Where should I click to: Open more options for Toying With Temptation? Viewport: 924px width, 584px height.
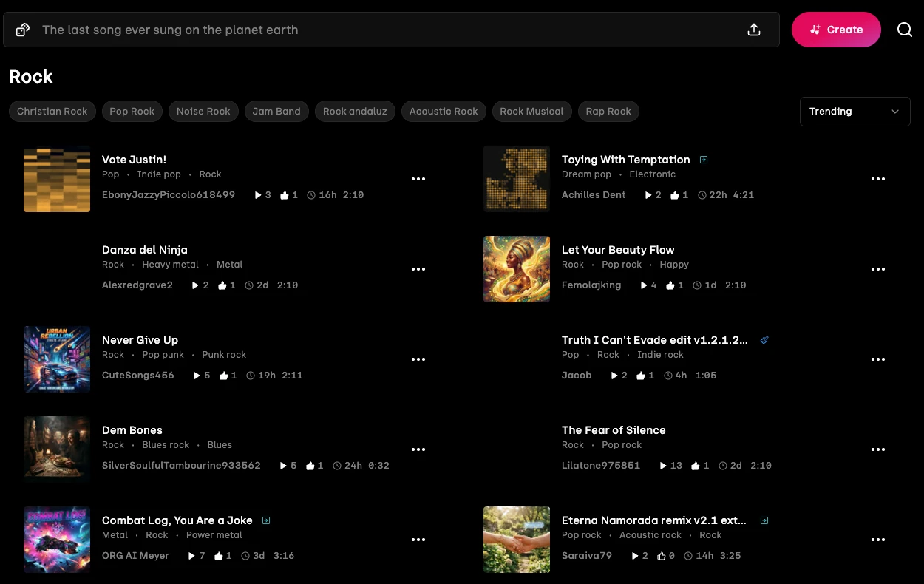(878, 179)
